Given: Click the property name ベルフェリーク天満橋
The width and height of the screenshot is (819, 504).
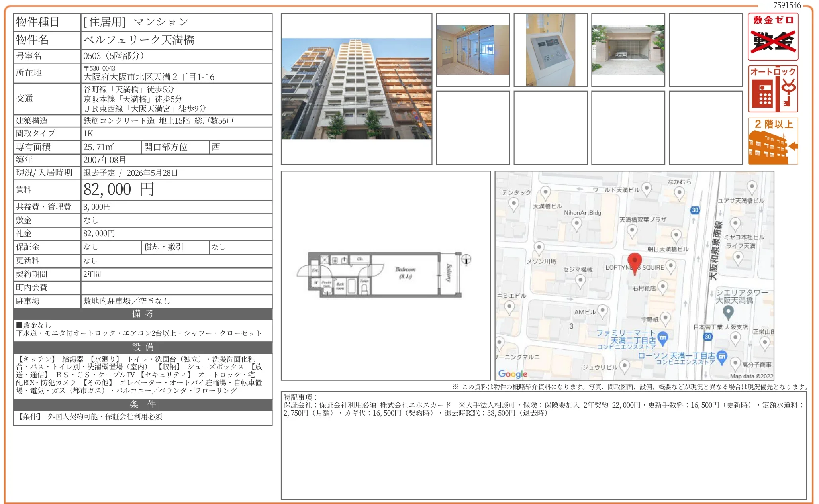Looking at the screenshot, I should pos(139,40).
